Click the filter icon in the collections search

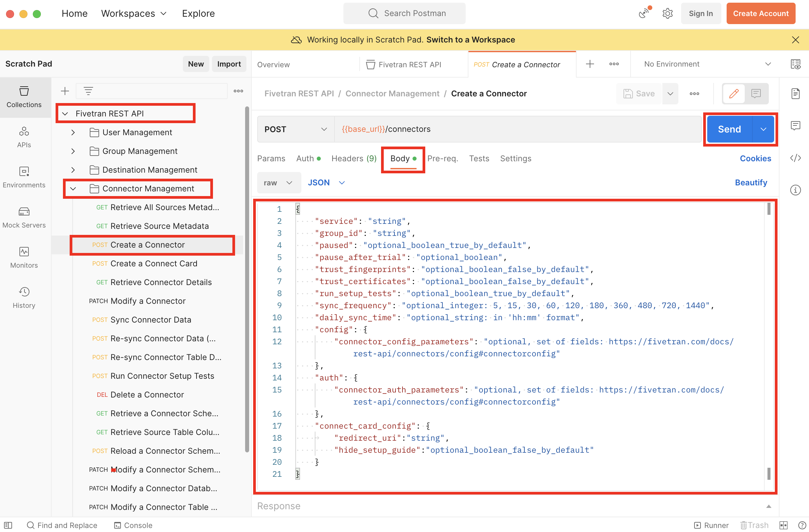pos(88,91)
